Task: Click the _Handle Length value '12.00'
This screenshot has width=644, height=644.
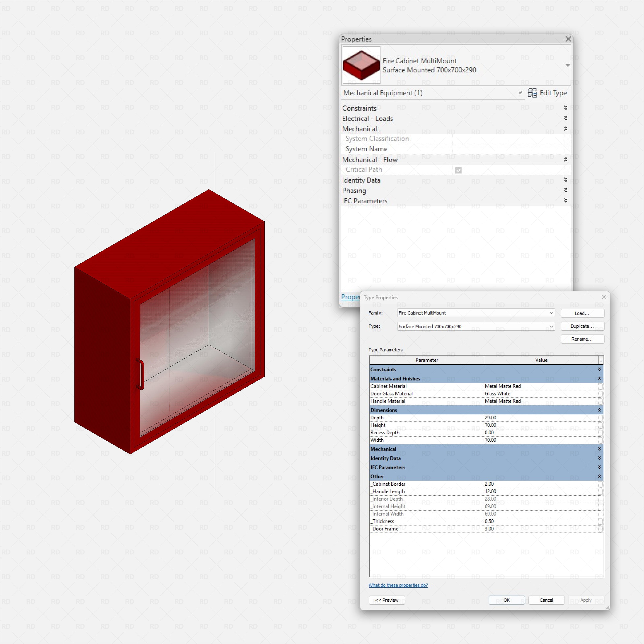Action: (541, 491)
